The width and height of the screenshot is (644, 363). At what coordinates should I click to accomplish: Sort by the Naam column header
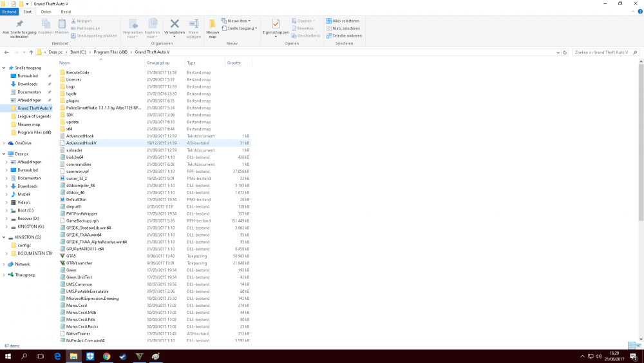point(100,63)
